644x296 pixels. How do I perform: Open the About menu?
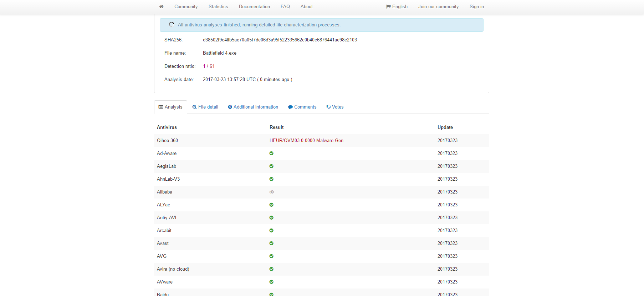[x=306, y=7]
